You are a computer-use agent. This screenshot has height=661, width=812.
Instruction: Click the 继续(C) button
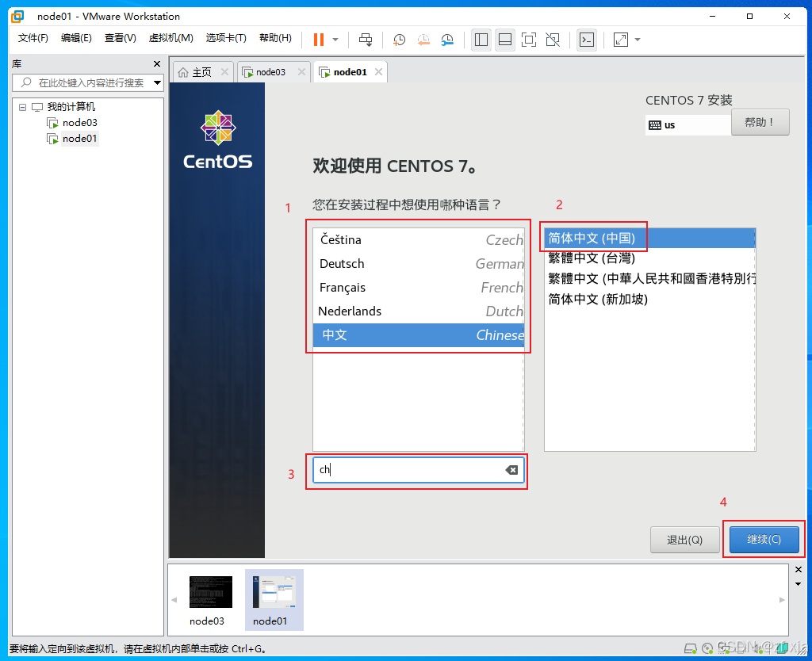(764, 540)
